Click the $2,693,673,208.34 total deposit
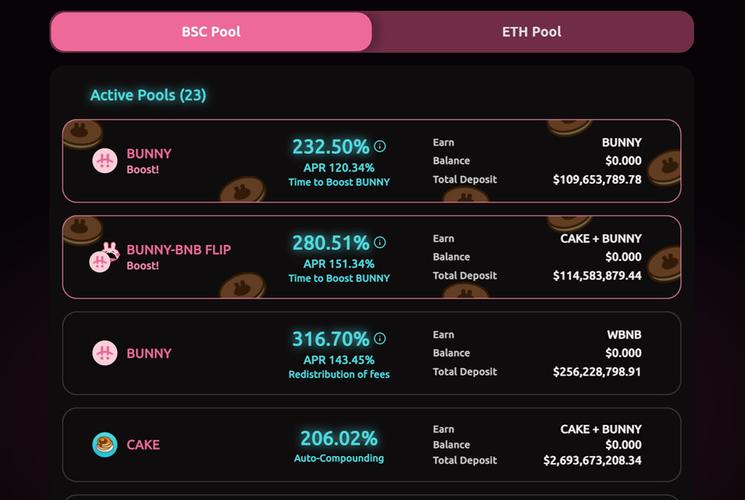The height and width of the screenshot is (500, 745). (x=592, y=460)
